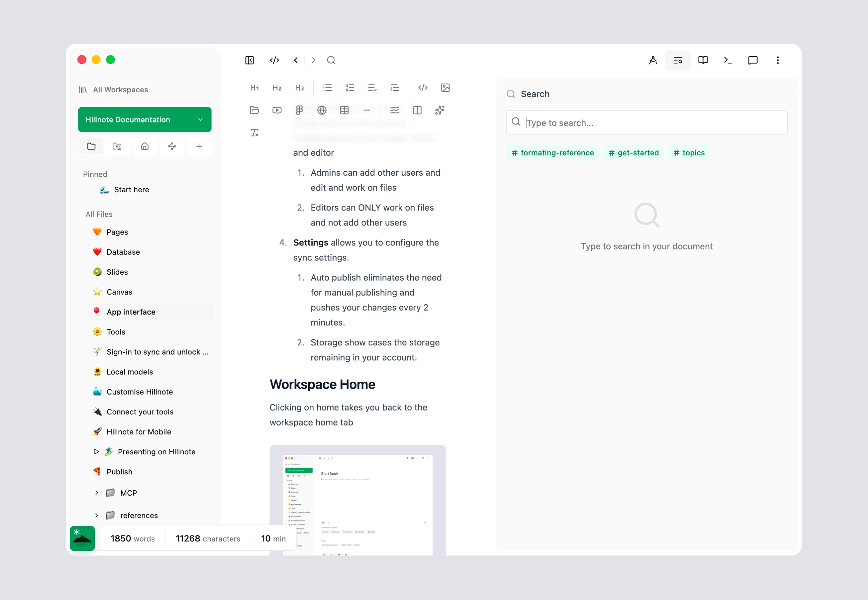Select the graph connections tab

[172, 146]
